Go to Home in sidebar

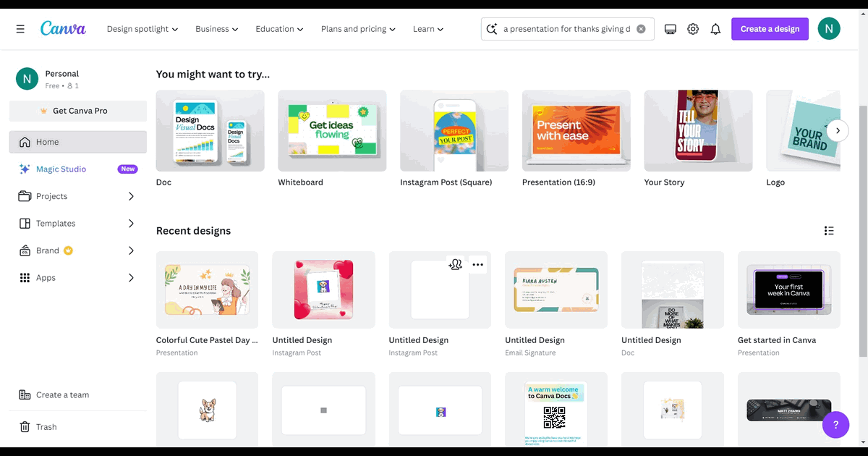point(78,142)
